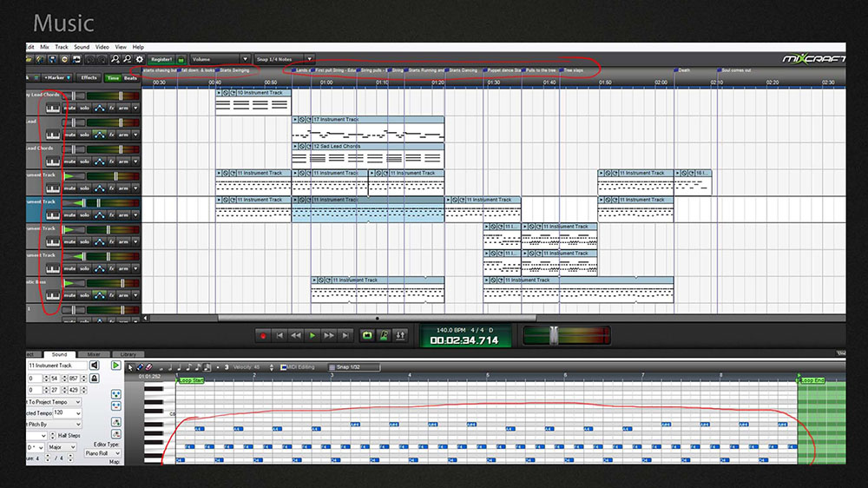868x488 pixels.
Task: Open the Help menu
Action: [138, 47]
